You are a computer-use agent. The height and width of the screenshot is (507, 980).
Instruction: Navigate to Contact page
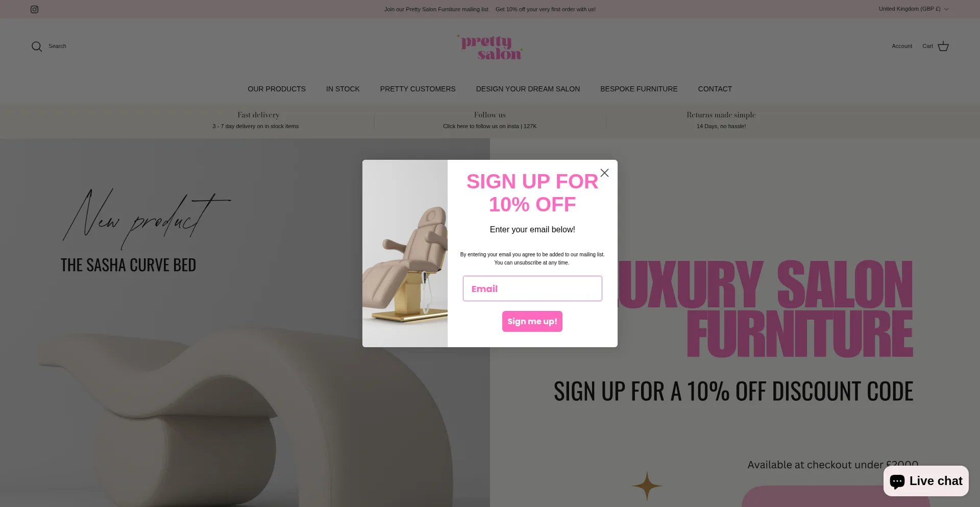pyautogui.click(x=715, y=89)
